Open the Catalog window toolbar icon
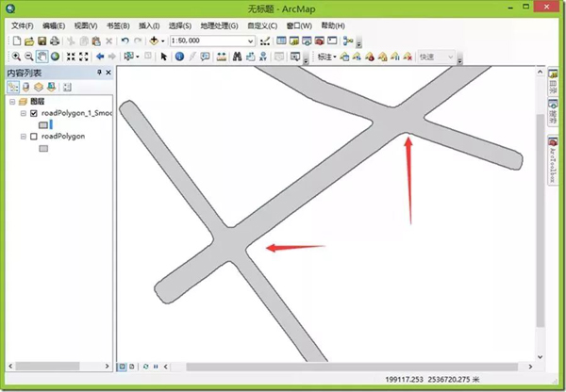This screenshot has height=392, width=566. (293, 41)
